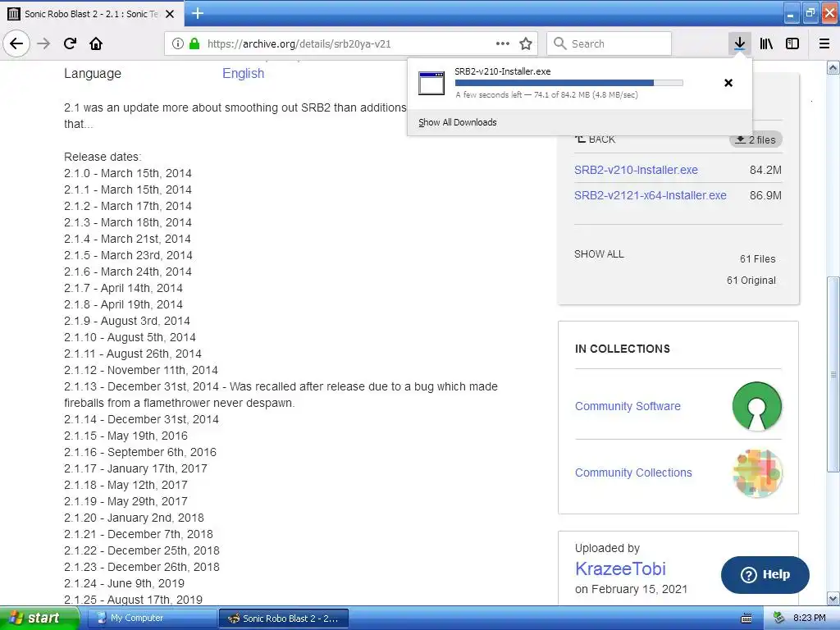Click the 8:23 PM clock
This screenshot has width=840, height=630.
pos(809,618)
